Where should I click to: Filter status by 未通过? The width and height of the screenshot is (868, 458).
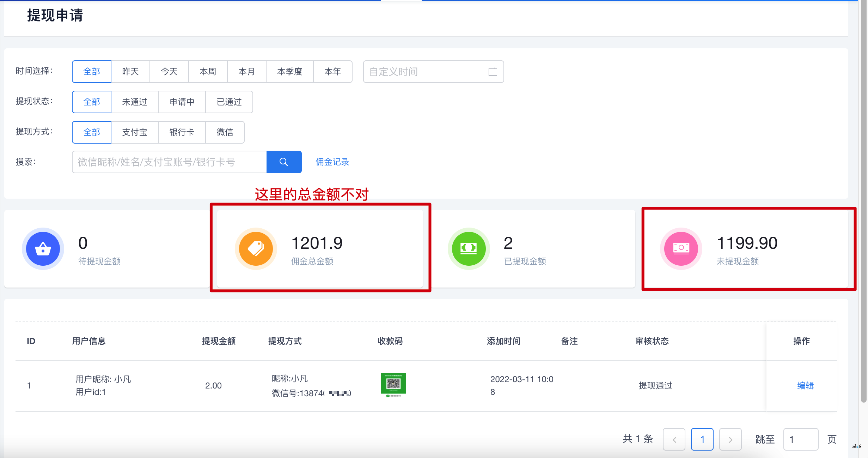point(135,102)
